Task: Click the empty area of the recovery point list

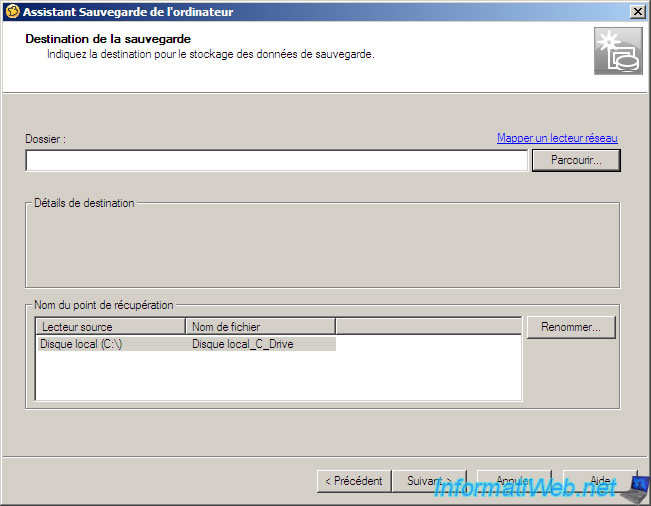Action: click(278, 376)
